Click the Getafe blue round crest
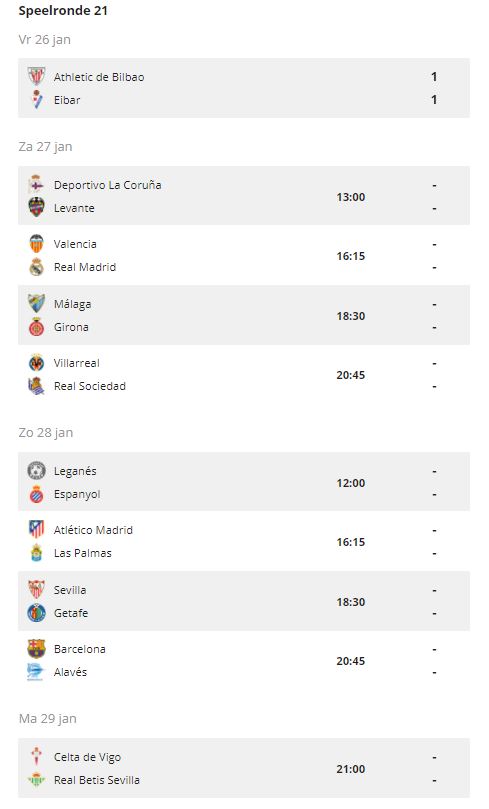The height and width of the screenshot is (809, 489). [x=37, y=613]
